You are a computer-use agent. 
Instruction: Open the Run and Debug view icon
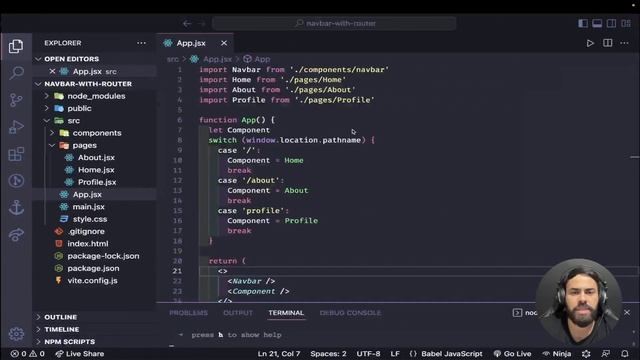pyautogui.click(x=16, y=127)
